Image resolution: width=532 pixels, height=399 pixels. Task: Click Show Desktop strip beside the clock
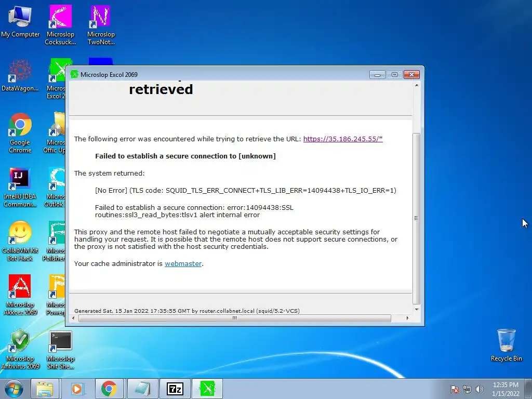pos(528,389)
